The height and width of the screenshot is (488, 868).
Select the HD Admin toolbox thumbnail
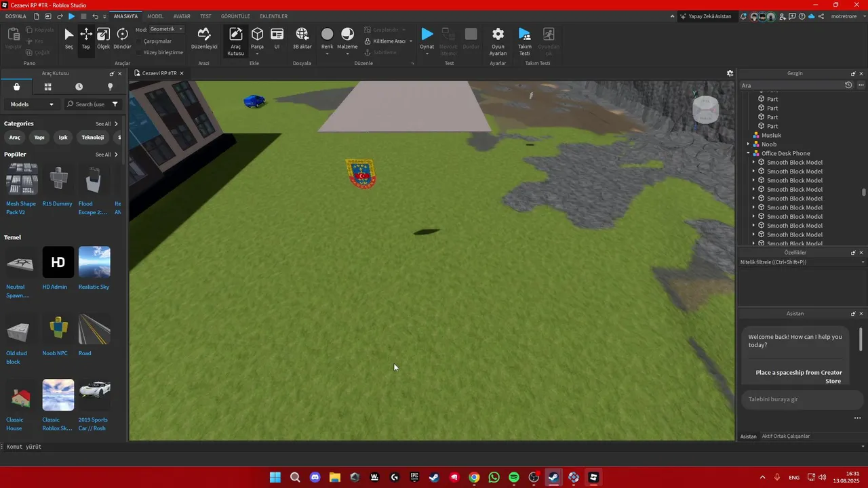[x=58, y=262]
